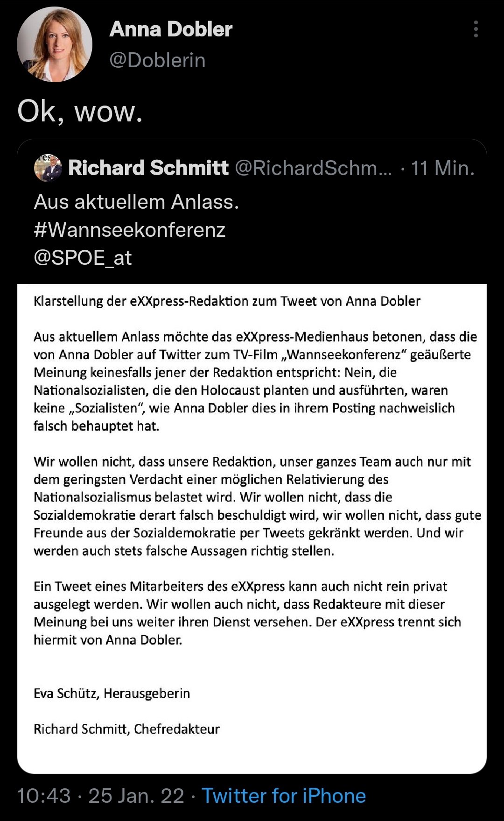Screen dimensions: 504x821
Task: Select the 'Ok, wow.' tweet text
Action: [80, 112]
